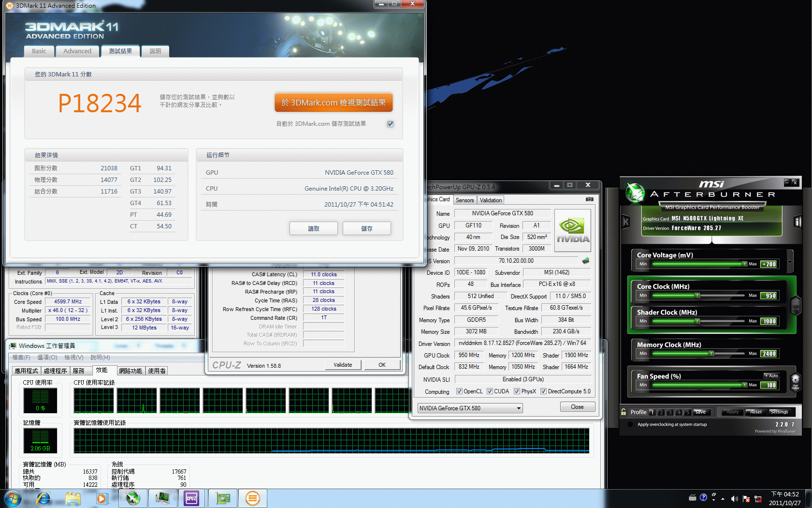This screenshot has width=812, height=508.
Task: Click the Action Center flag tray icon
Action: pyautogui.click(x=746, y=498)
